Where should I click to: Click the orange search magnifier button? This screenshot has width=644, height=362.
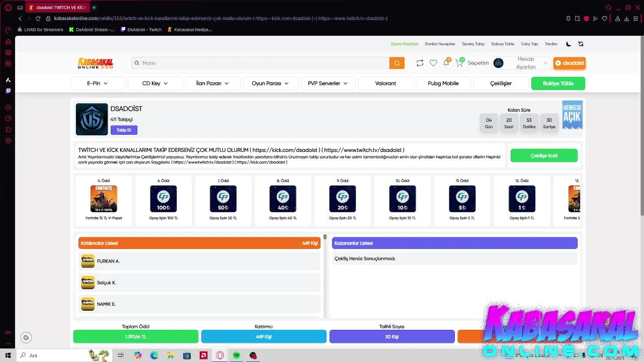click(x=397, y=63)
